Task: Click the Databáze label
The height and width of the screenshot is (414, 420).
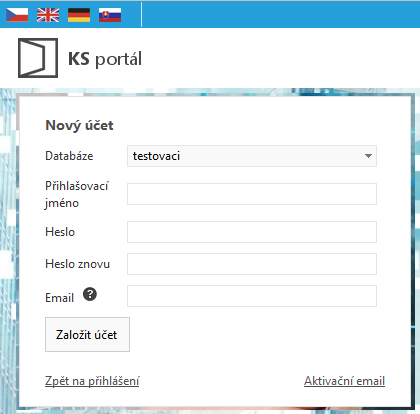Action: point(69,156)
